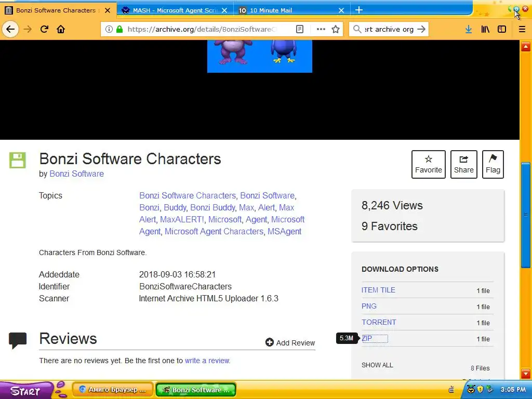532x399 pixels.
Task: Flag this archive item
Action: tap(493, 164)
